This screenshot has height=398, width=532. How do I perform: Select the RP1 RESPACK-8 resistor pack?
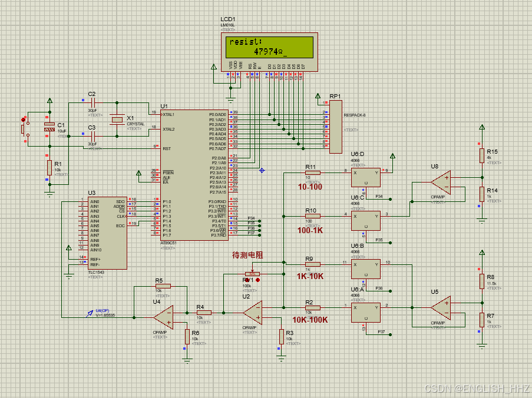point(336,127)
